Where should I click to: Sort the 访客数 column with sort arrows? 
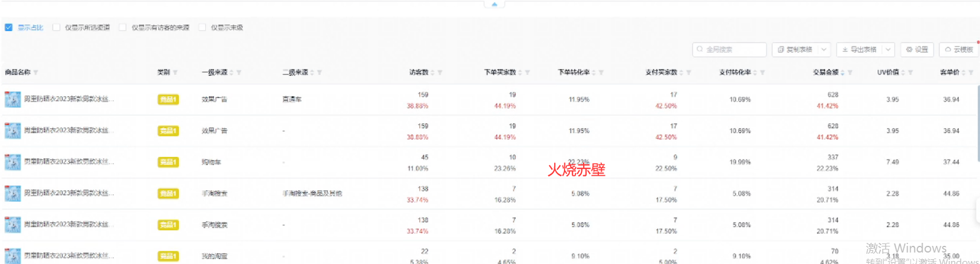(432, 72)
